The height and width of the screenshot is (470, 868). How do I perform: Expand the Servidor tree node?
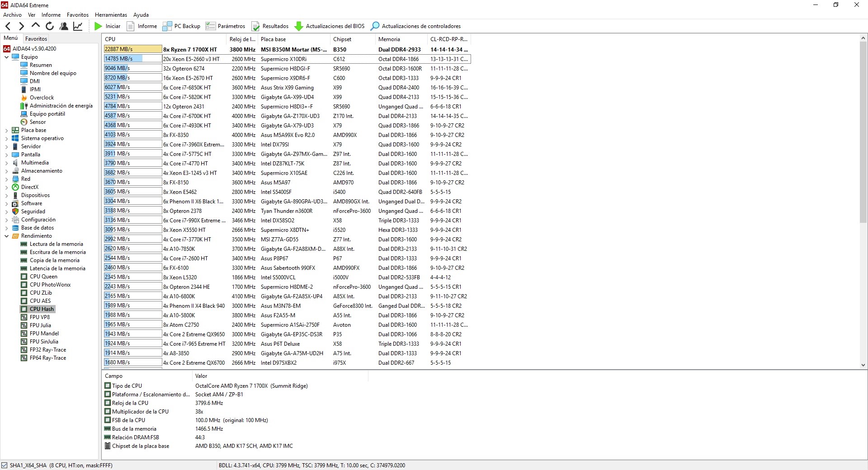point(7,146)
